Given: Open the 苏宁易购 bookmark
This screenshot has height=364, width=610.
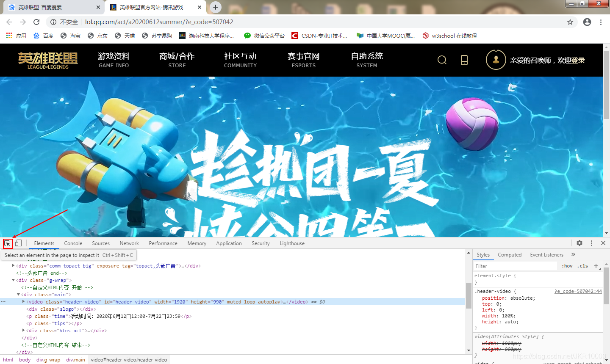Looking at the screenshot, I should coord(157,36).
